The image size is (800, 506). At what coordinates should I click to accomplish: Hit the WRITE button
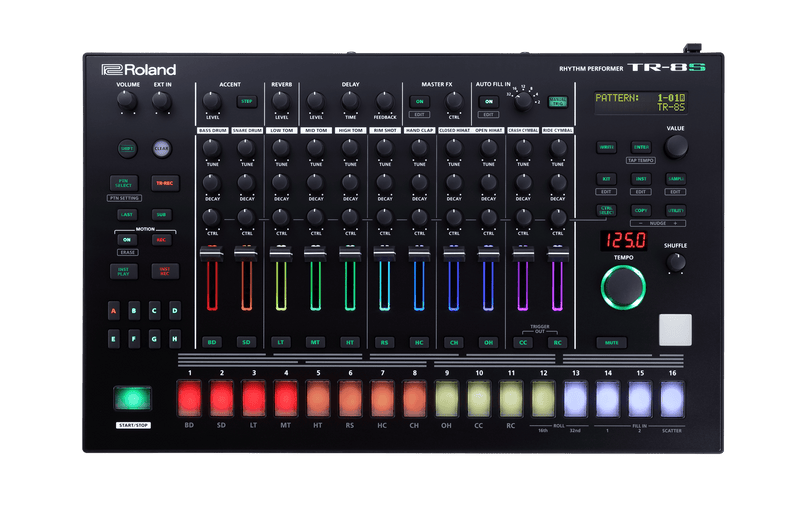tap(606, 147)
